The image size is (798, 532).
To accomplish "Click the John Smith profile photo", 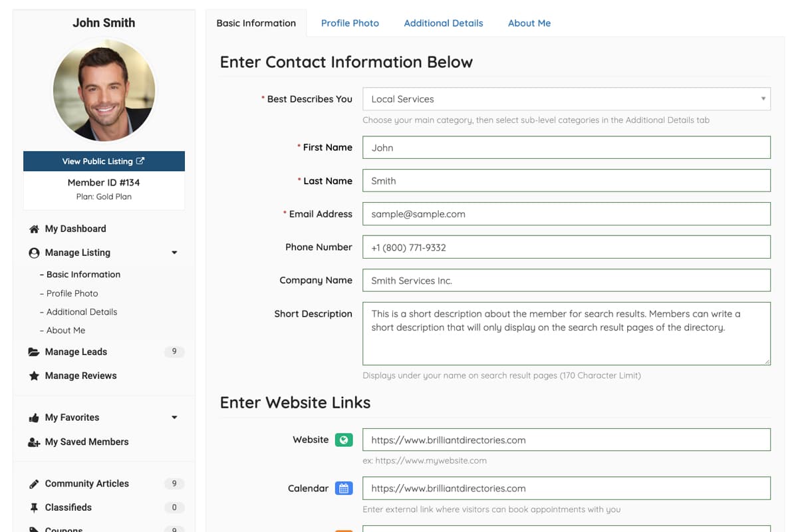I will click(104, 89).
